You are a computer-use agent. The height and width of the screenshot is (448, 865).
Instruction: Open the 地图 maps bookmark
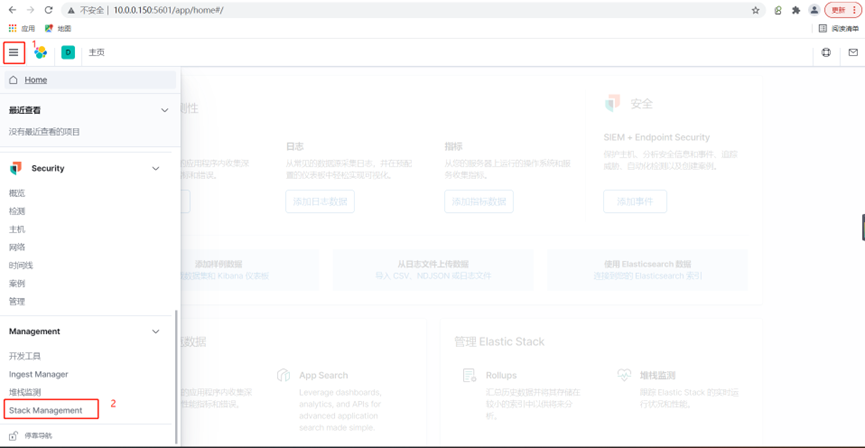tap(58, 28)
